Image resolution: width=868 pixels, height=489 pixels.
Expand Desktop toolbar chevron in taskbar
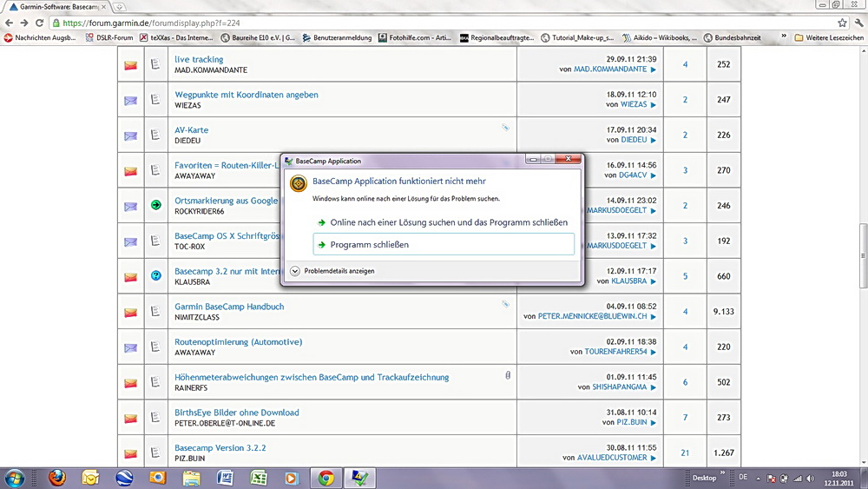[x=722, y=472]
